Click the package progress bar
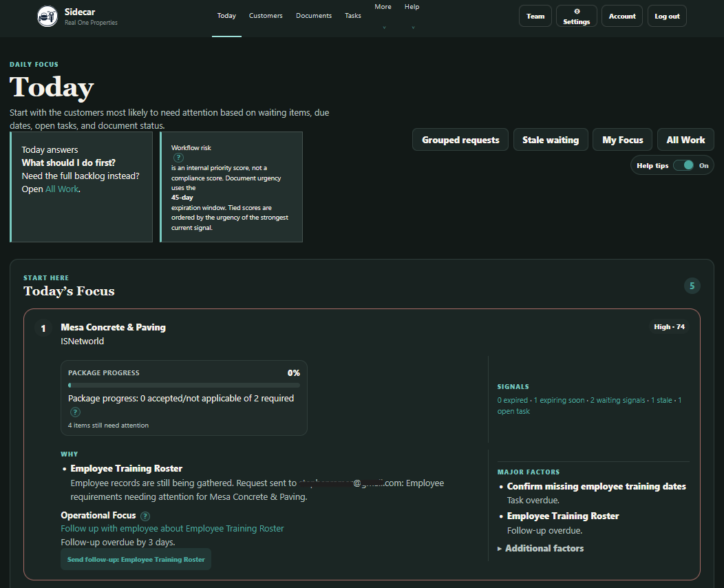 coord(184,385)
